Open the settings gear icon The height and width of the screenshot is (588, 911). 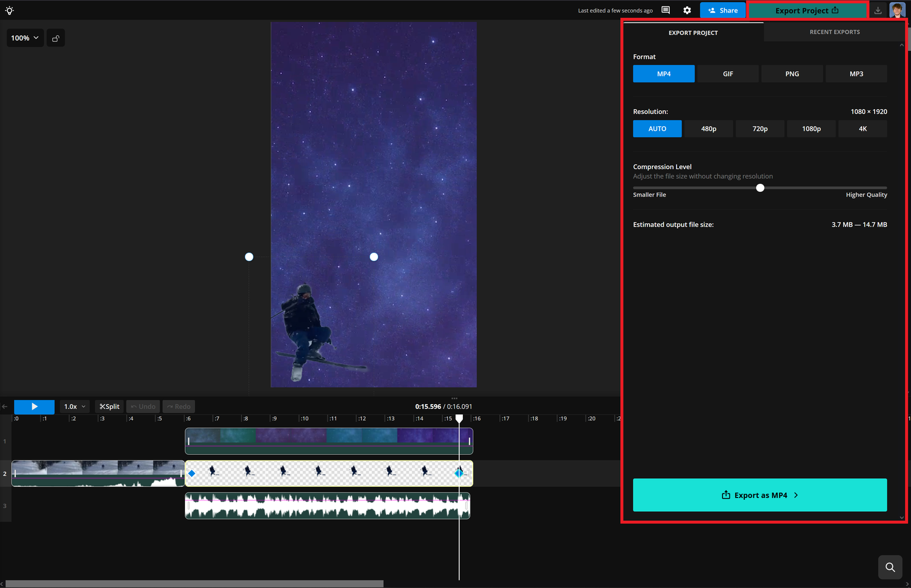click(x=687, y=10)
